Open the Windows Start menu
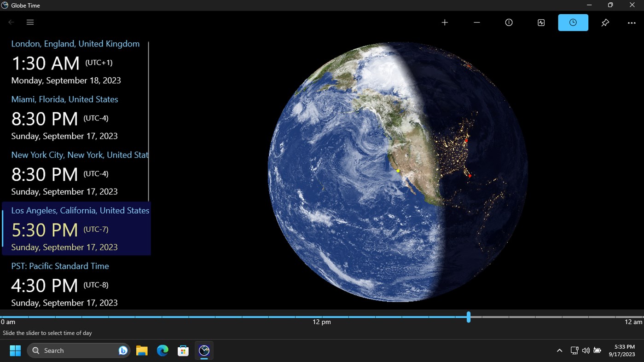The image size is (644, 362). [x=15, y=351]
